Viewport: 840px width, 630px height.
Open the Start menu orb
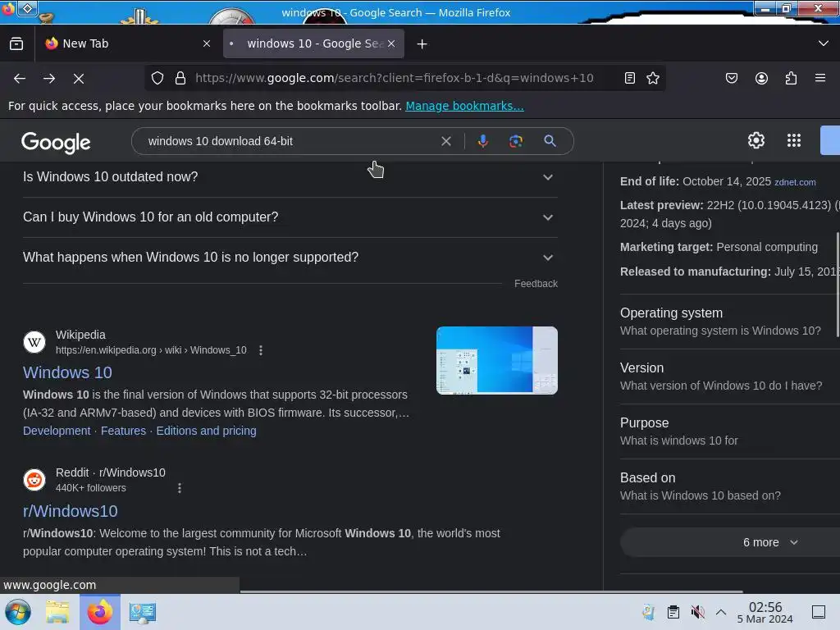[x=18, y=612]
